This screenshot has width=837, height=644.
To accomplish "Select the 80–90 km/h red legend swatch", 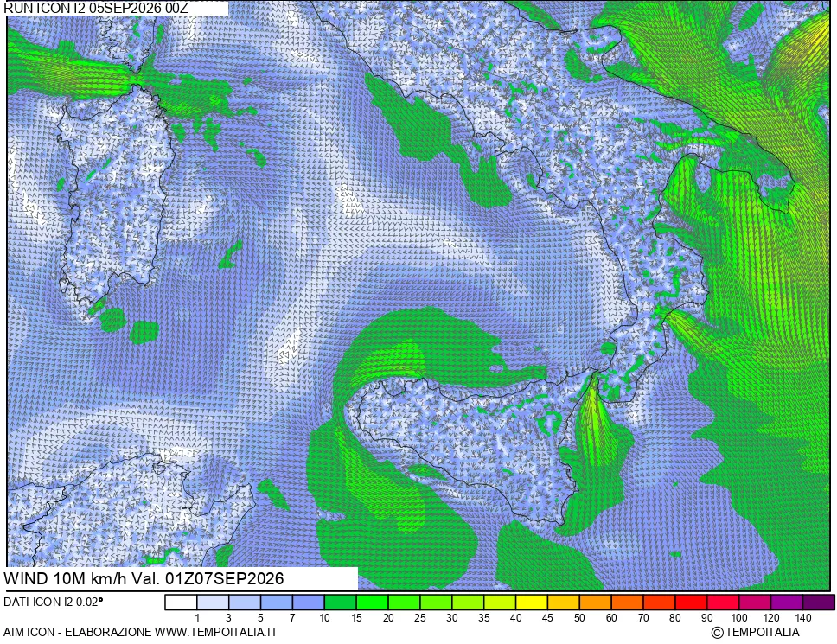I will 691,603.
